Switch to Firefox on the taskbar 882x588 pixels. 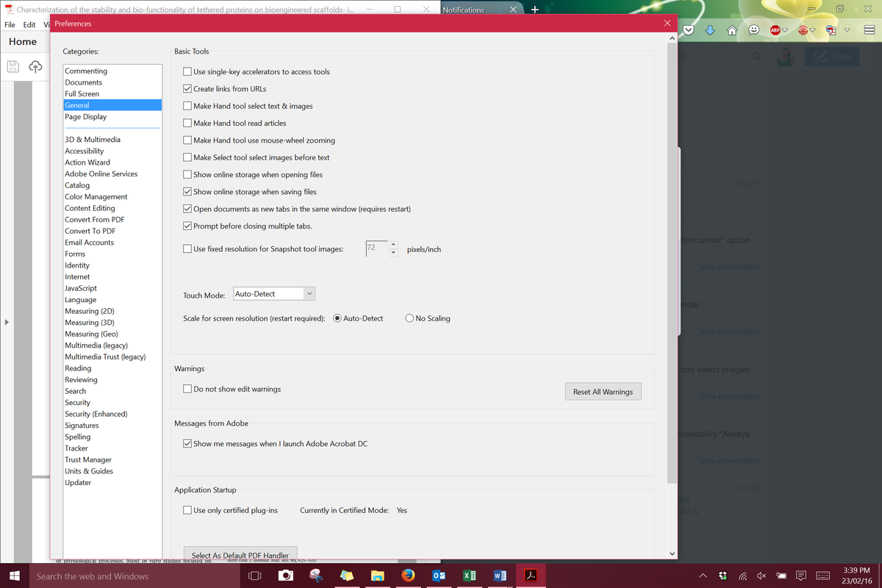point(408,576)
